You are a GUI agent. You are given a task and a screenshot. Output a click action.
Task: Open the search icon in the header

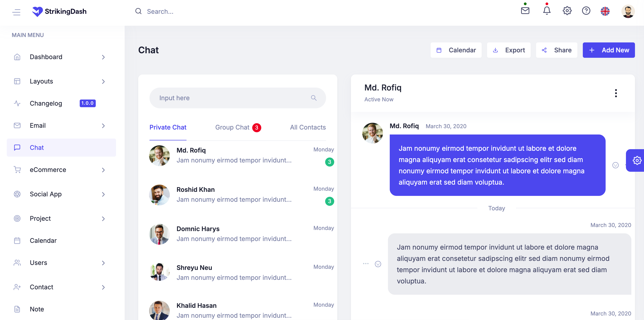[138, 11]
